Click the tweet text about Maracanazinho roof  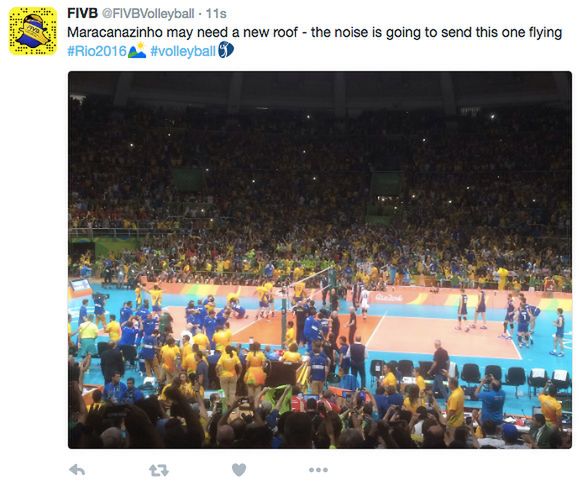coord(314,33)
